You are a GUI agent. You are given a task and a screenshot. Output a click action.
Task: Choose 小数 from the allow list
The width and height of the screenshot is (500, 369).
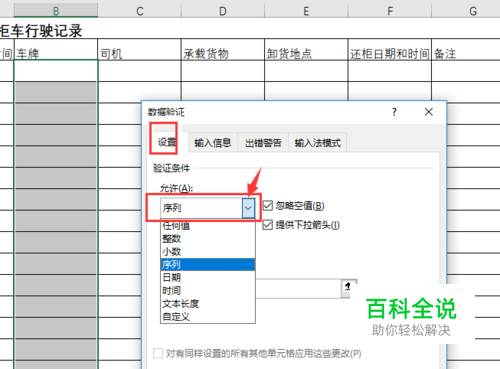point(208,252)
